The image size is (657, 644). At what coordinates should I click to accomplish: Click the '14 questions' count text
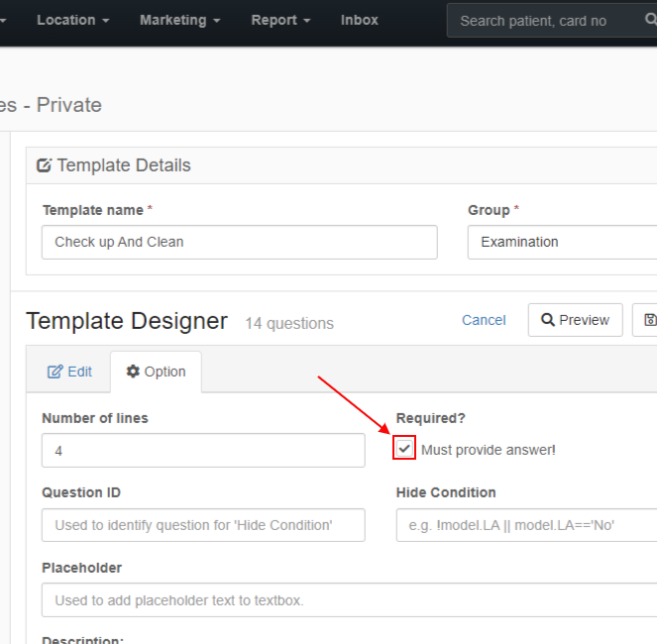click(289, 323)
